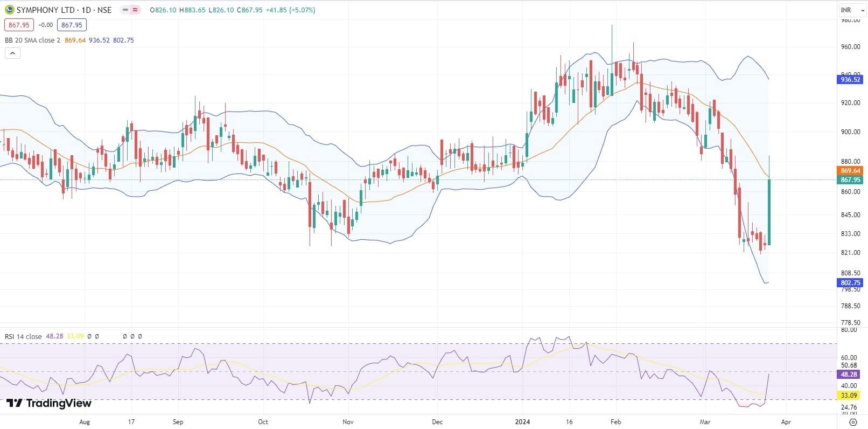Select the BB 20 SMA close indicator label
Viewport: 868px width, 429px height.
pos(32,40)
